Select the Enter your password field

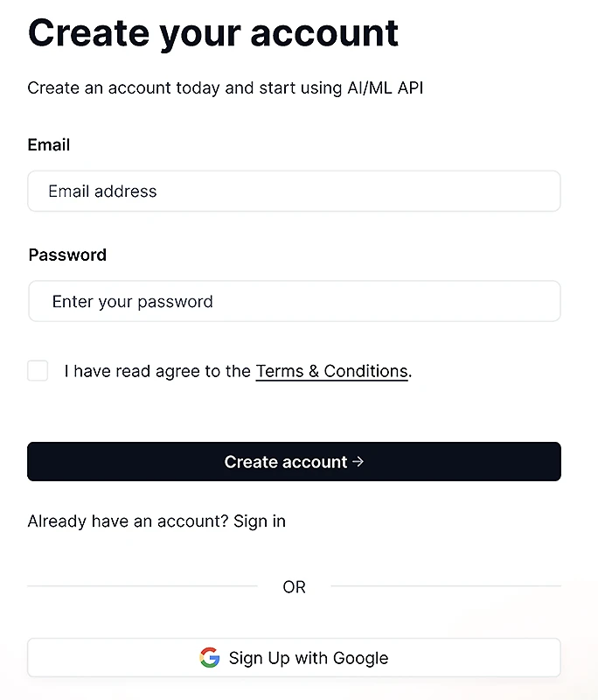coord(294,301)
